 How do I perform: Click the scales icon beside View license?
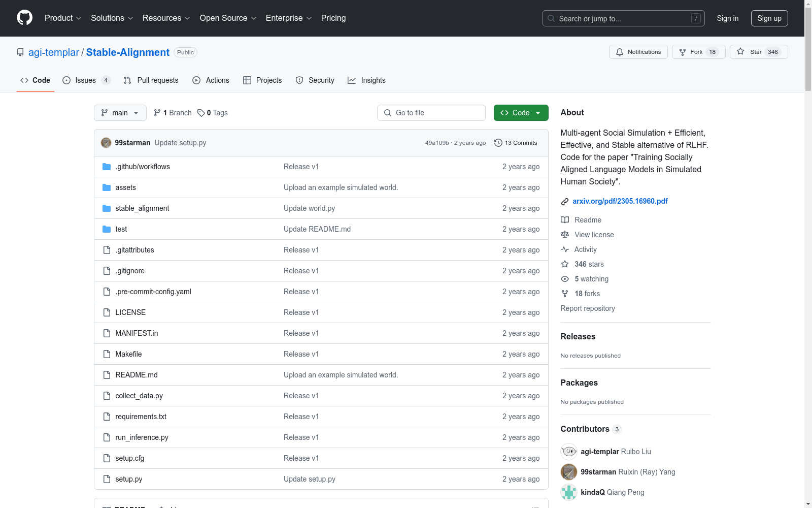pos(565,235)
